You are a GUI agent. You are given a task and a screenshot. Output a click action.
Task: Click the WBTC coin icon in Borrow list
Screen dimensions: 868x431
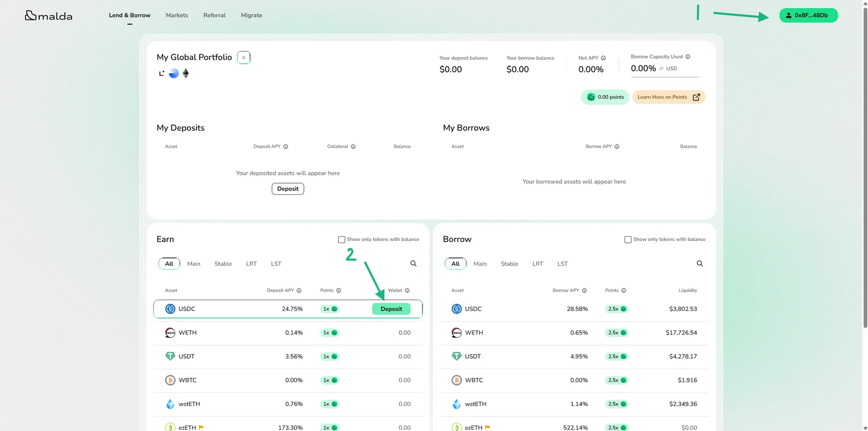click(x=457, y=380)
